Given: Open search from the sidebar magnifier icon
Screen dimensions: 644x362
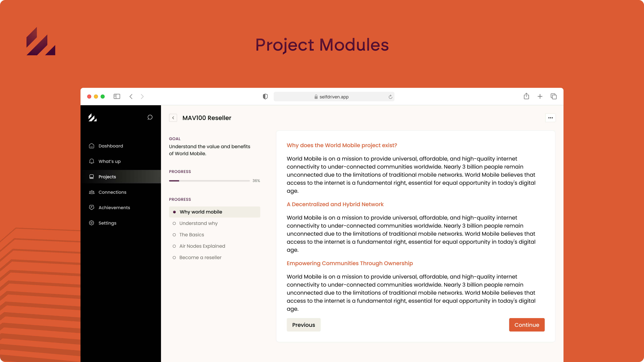Looking at the screenshot, I should click(150, 117).
